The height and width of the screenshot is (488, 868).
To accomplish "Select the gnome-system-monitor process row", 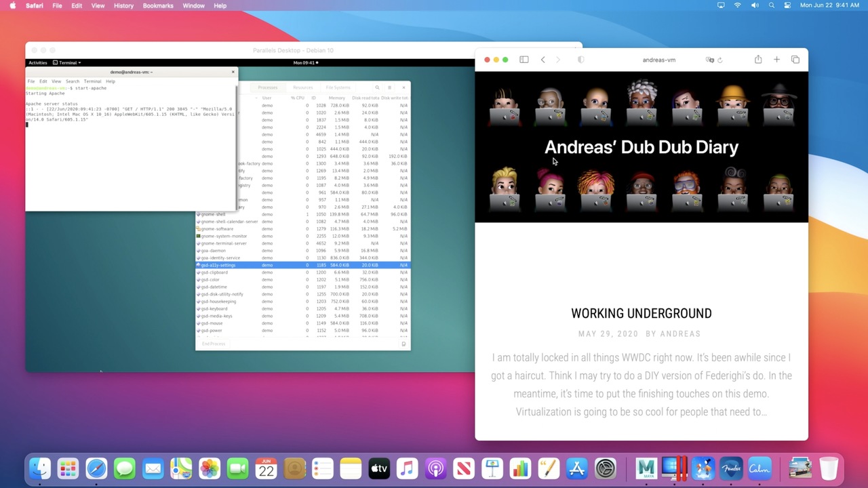I will click(x=302, y=236).
